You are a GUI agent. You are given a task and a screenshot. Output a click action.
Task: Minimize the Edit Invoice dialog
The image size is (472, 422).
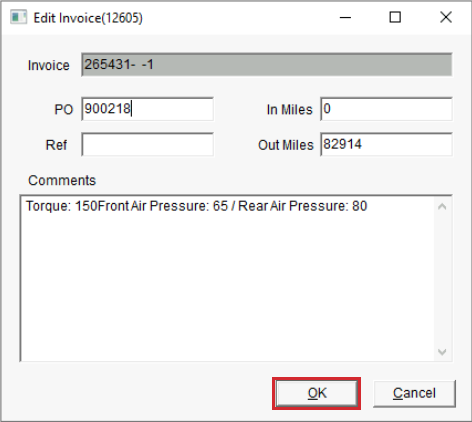(345, 17)
